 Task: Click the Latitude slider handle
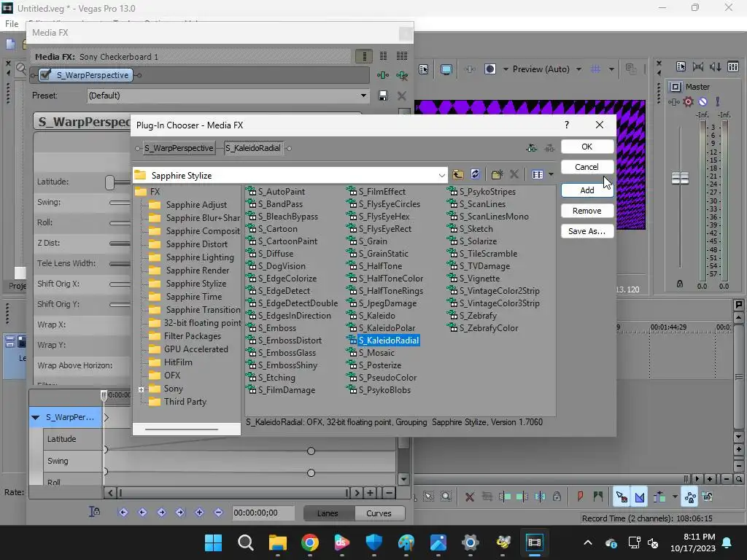(109, 182)
